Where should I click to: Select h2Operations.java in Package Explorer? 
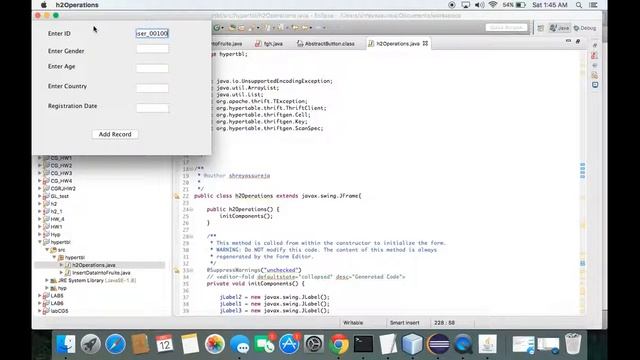[94, 265]
